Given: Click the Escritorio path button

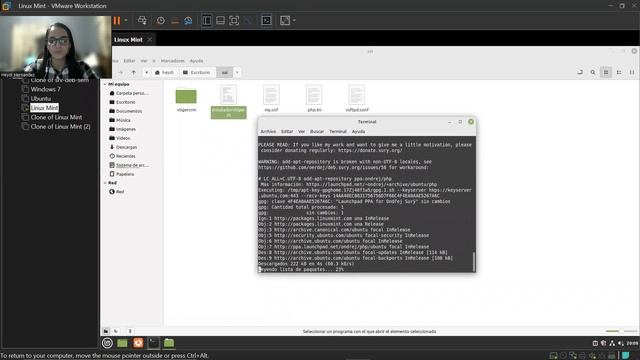Looking at the screenshot, I should tap(197, 72).
